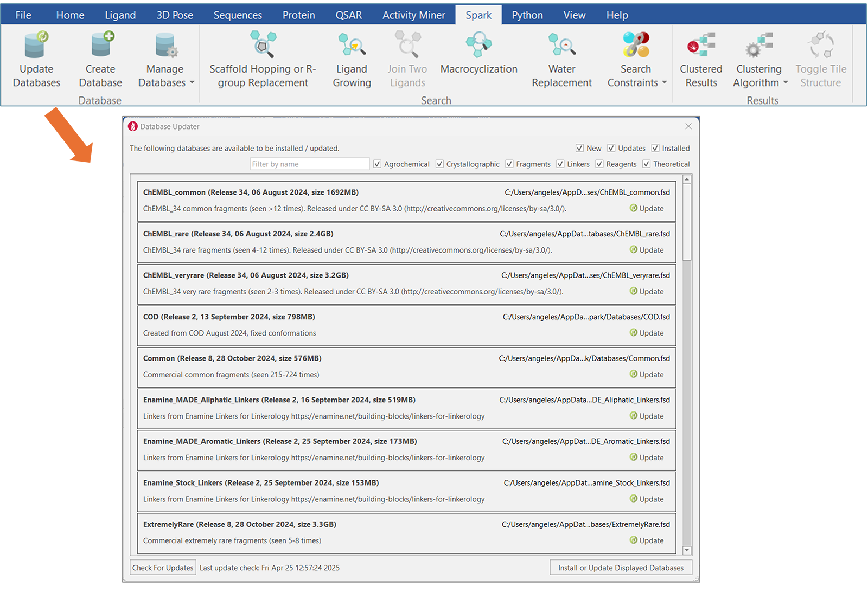Click the update icon for COD database

(x=633, y=333)
